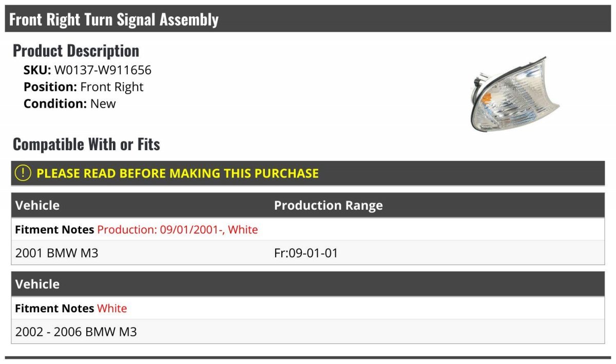This screenshot has width=616, height=364.
Task: Click the "Product Description" heading
Action: [x=76, y=51]
